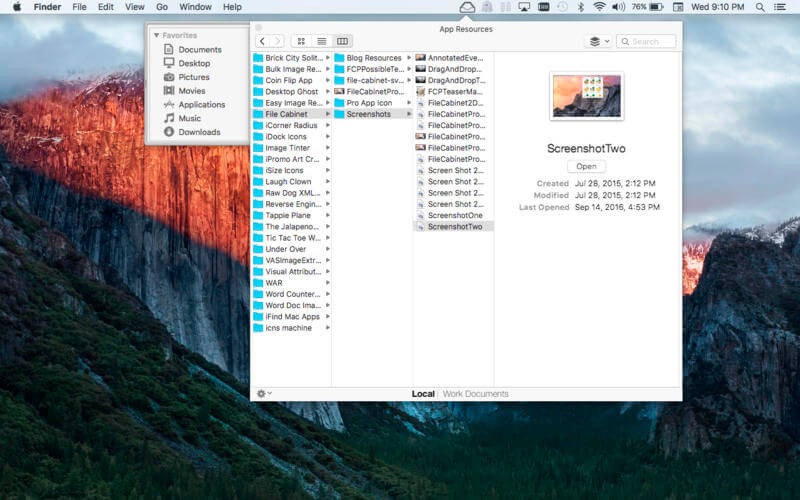The width and height of the screenshot is (800, 500).
Task: Switch to list view
Action: click(321, 41)
